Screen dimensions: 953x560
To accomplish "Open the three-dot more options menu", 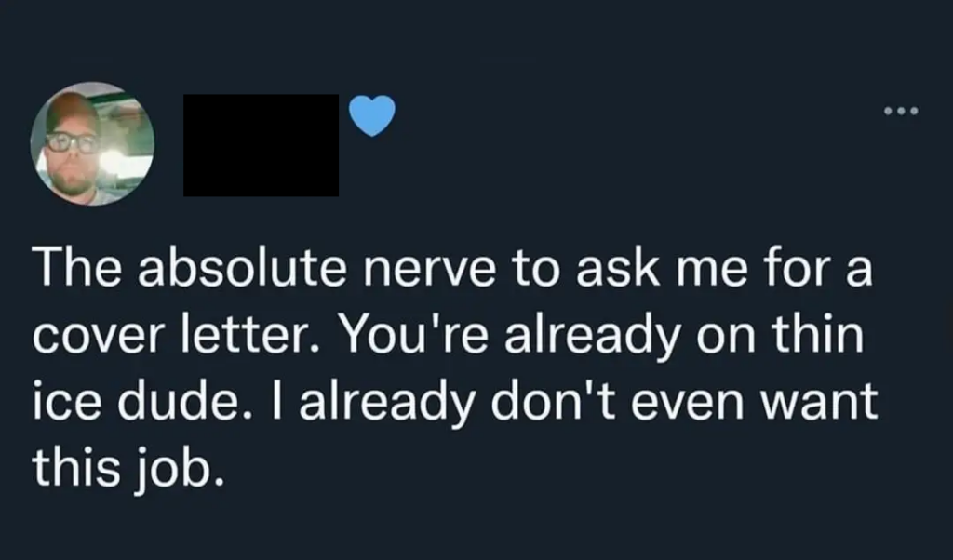I will (901, 111).
